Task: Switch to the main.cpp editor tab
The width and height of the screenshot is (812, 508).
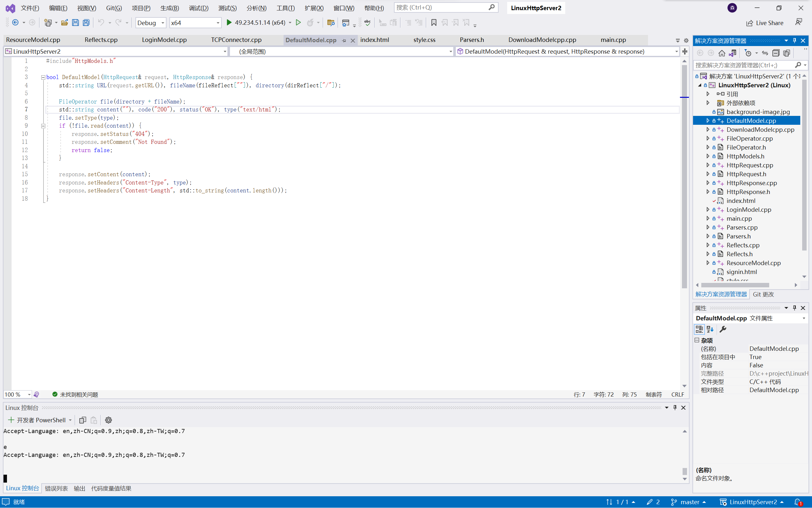Action: click(613, 40)
